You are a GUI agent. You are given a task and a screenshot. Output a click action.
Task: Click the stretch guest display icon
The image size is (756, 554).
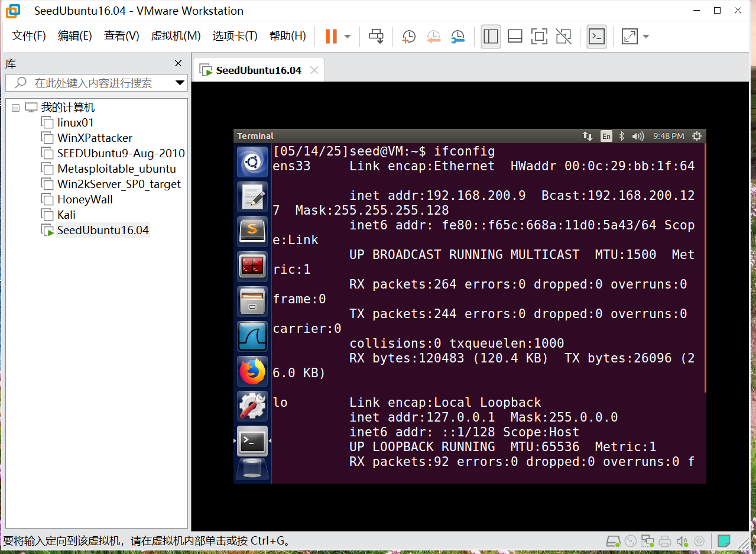pos(630,36)
